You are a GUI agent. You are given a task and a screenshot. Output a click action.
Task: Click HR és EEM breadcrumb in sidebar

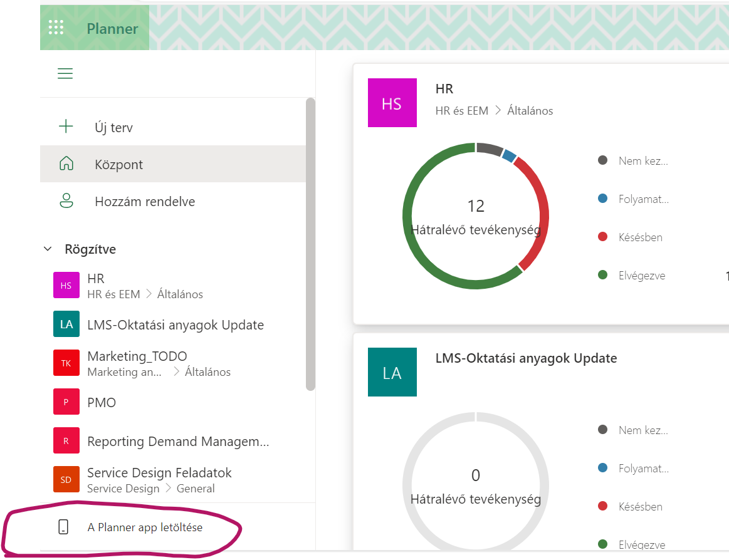pos(113,294)
